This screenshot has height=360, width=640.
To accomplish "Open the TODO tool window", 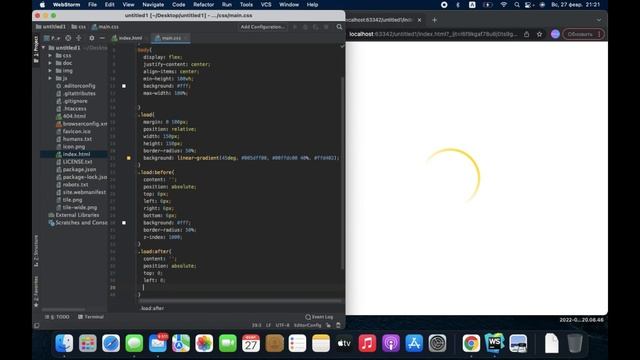I will (57, 317).
